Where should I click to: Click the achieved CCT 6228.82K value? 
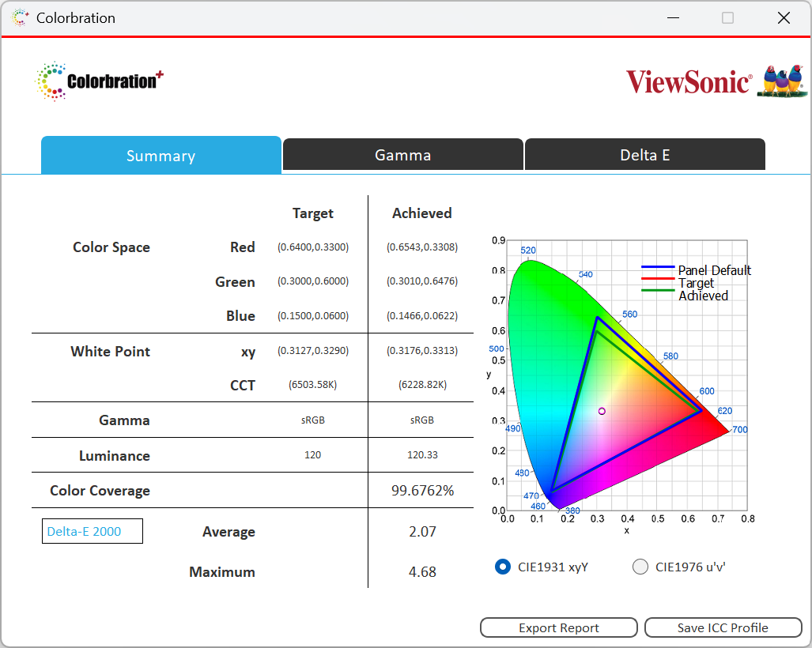pos(422,385)
